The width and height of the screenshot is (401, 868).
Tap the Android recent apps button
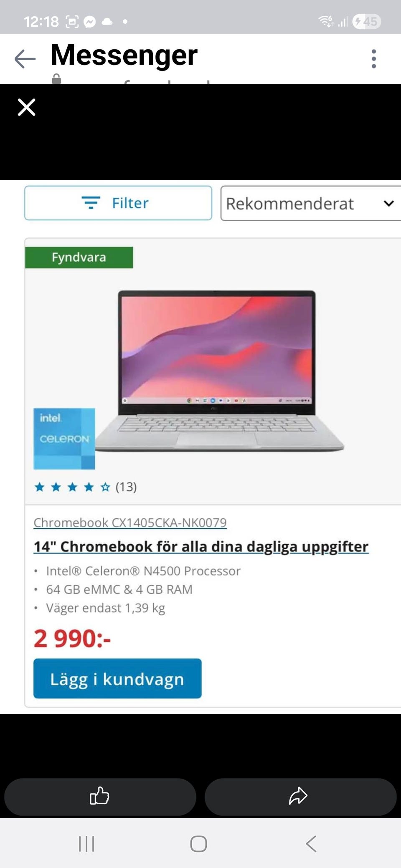pyautogui.click(x=86, y=844)
